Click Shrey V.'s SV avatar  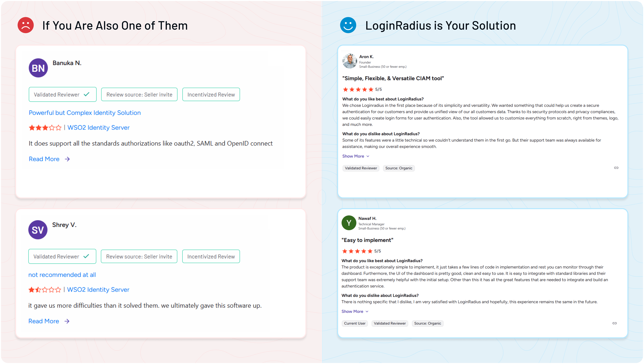38,230
